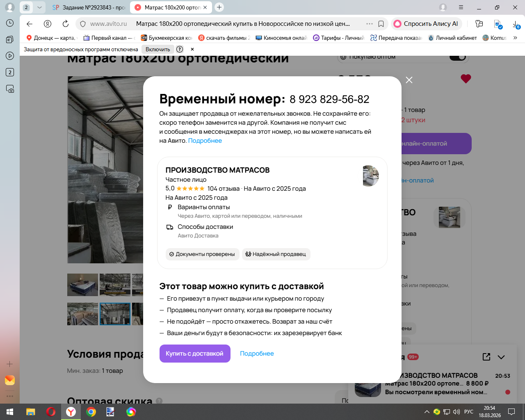525x420 pixels.
Task: Reload the Avito page
Action: [66, 24]
